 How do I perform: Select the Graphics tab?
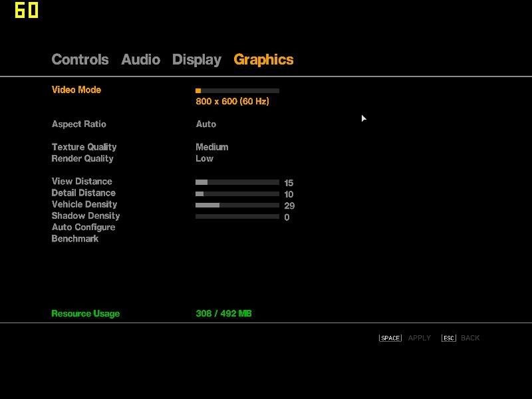point(263,60)
